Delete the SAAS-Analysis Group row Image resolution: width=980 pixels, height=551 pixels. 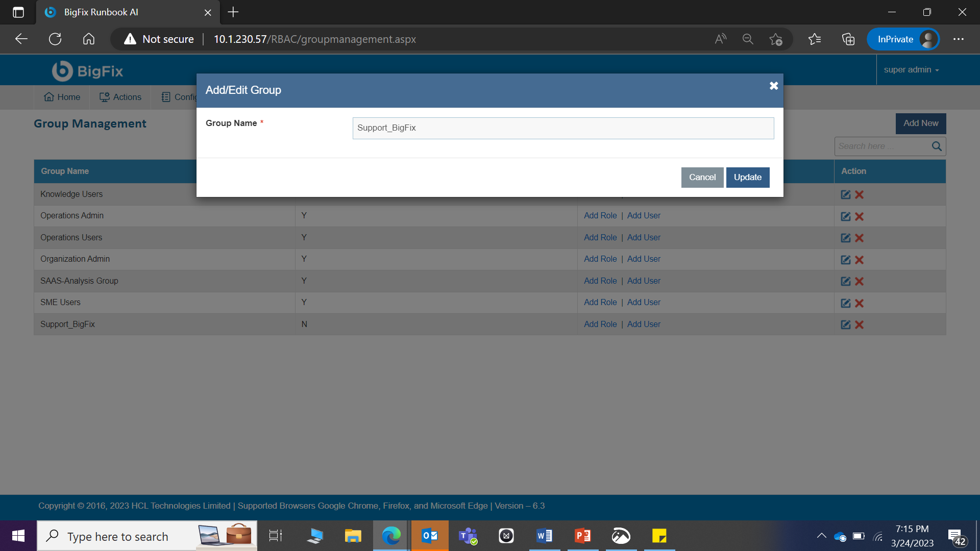pos(859,281)
